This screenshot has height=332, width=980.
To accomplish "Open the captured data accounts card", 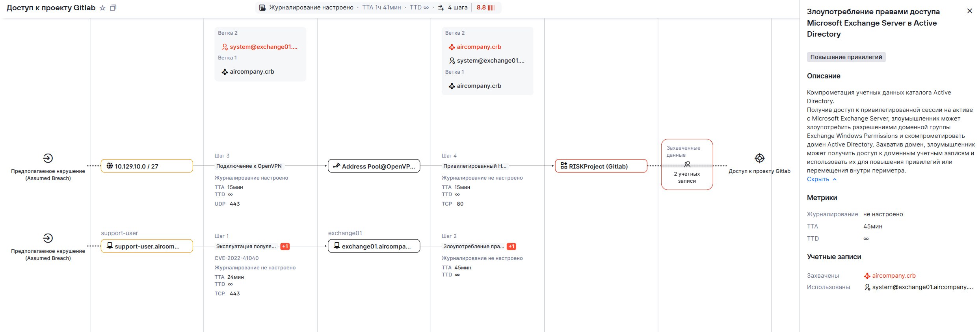I will pos(687,165).
